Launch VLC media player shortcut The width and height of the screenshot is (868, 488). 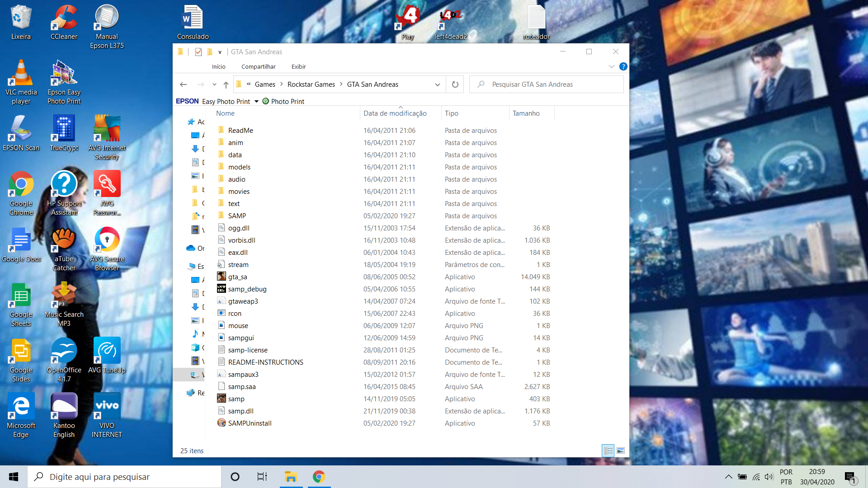(x=21, y=83)
